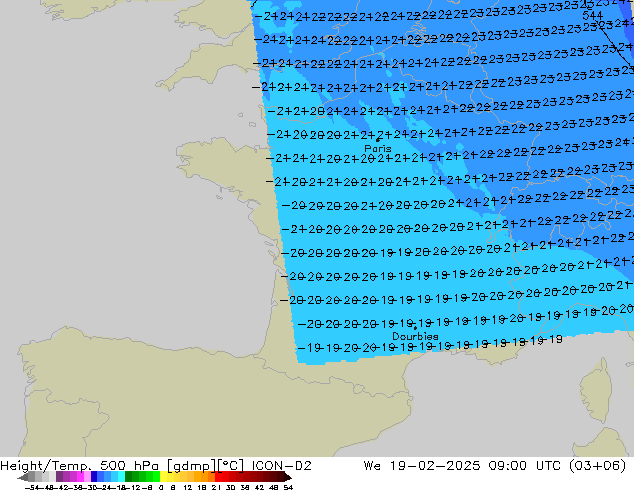Screen dimensions: 634x490
Task: Select the bright cyan legend swatch
Action: click(121, 477)
